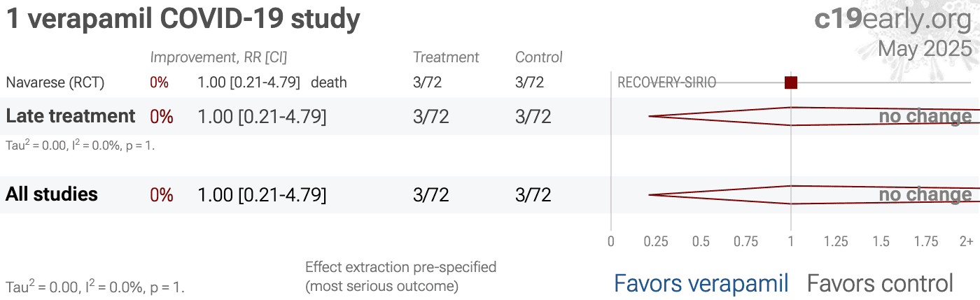The height and width of the screenshot is (300, 980).
Task: Click the c19early.org site label
Action: pyautogui.click(x=893, y=20)
